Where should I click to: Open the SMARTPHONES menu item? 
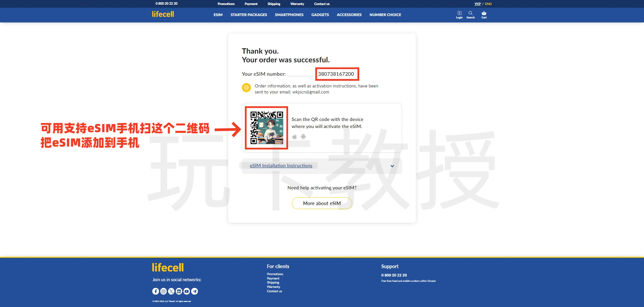[x=289, y=15]
